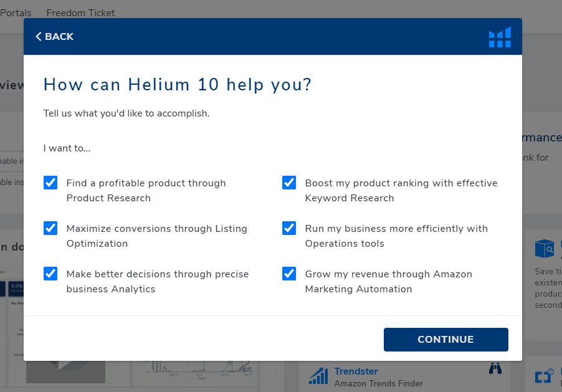
Task: Click 'How can Helium 10 help you?' heading
Action: (x=178, y=85)
